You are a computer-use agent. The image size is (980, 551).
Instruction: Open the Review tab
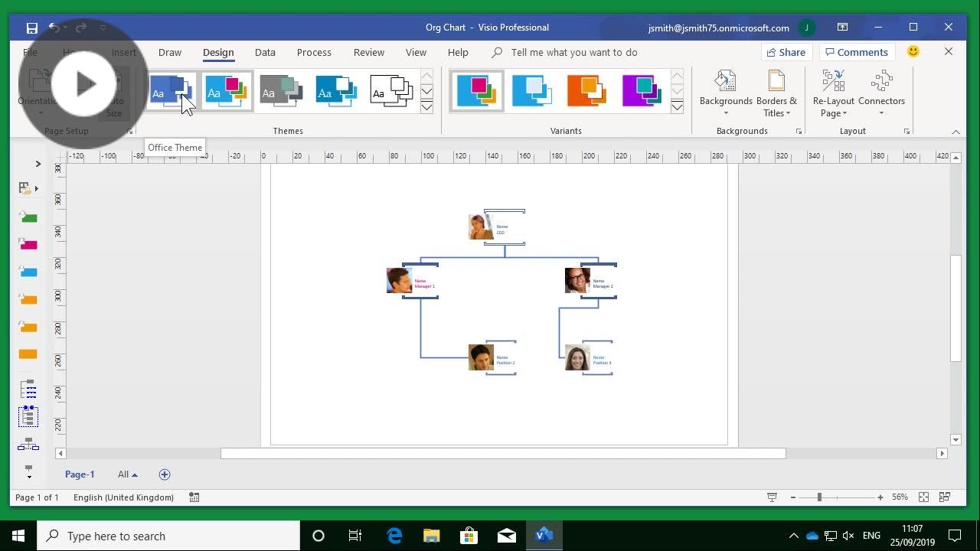coord(369,53)
